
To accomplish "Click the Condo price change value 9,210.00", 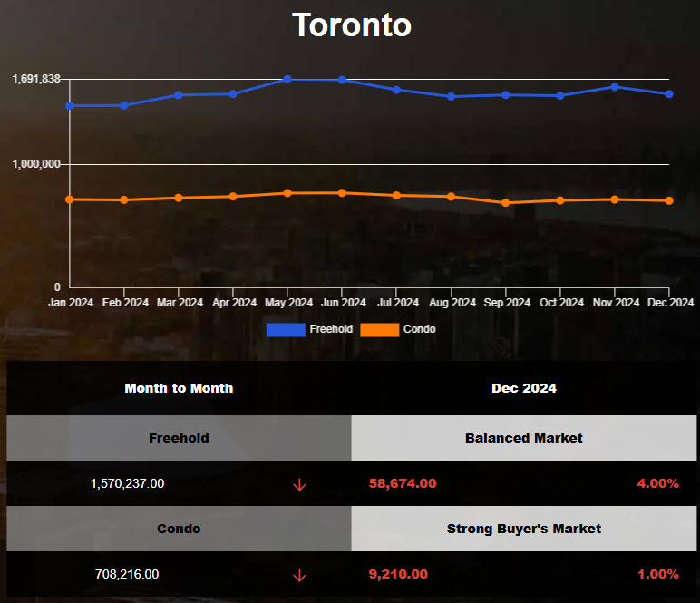I will point(398,574).
